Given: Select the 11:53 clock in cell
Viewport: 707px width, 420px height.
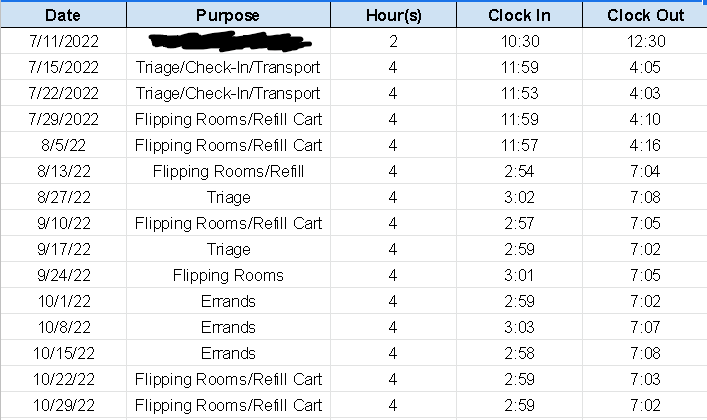Looking at the screenshot, I should click(520, 93).
